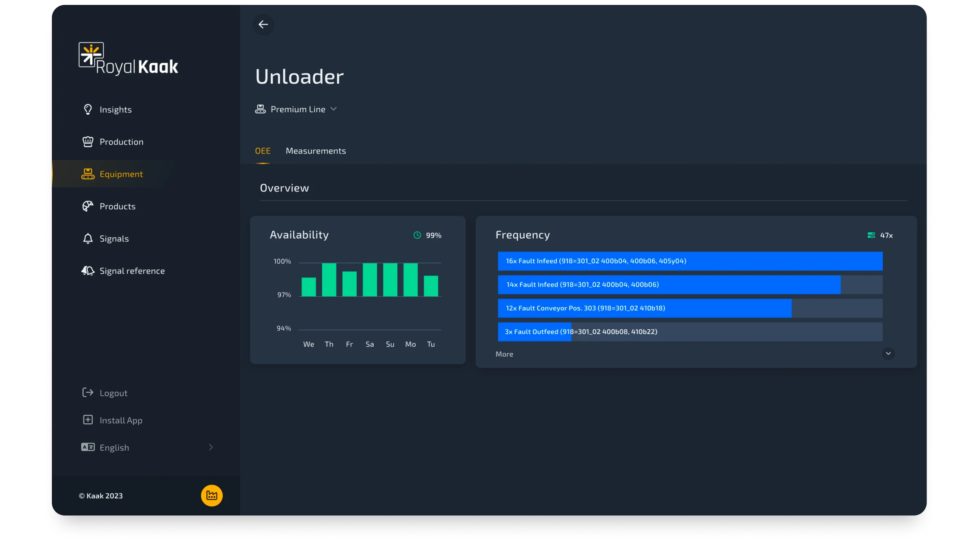Click the Signal reference bells icon
Viewport: 980px width, 551px height.
88,271
